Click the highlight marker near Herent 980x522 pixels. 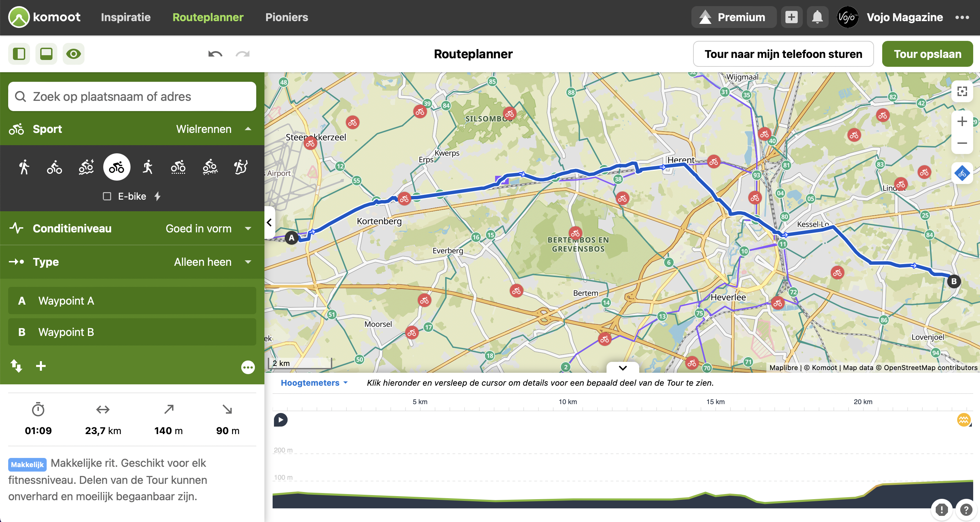click(x=713, y=162)
